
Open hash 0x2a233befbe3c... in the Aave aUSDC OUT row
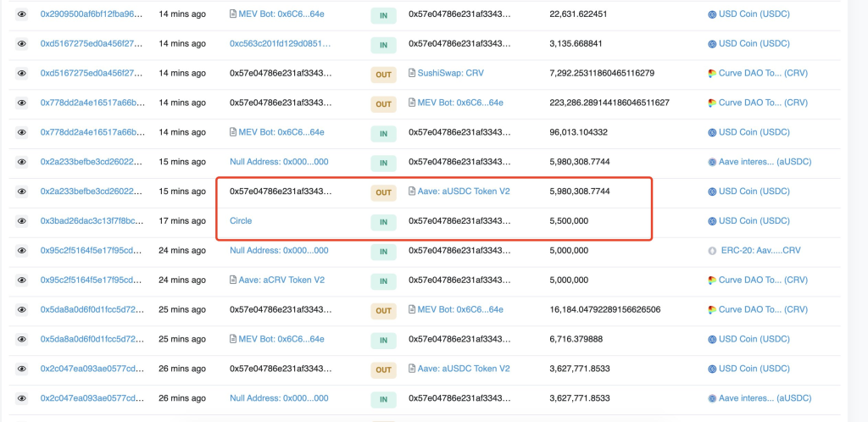[x=92, y=192]
